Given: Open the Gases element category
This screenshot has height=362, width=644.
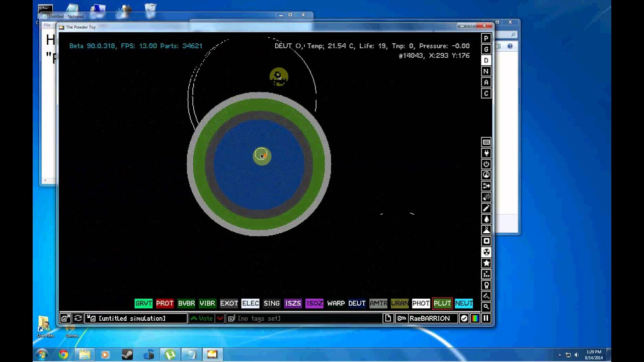Looking at the screenshot, I should (x=486, y=208).
